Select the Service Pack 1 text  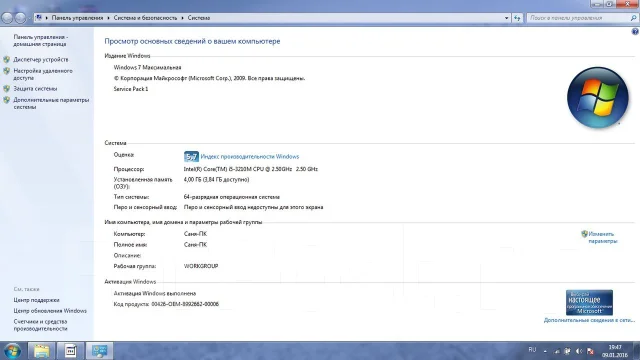pyautogui.click(x=131, y=89)
